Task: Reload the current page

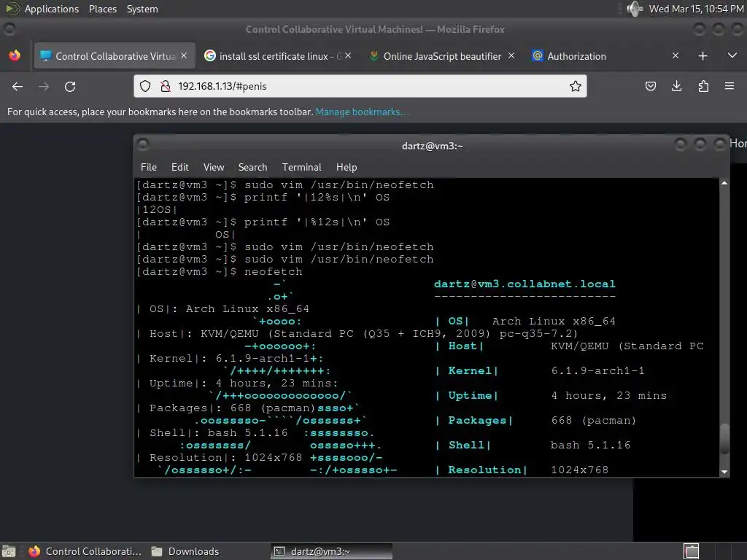Action: pos(70,86)
